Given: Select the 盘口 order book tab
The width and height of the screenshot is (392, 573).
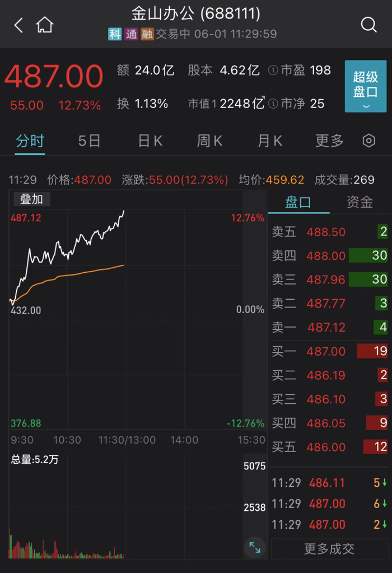Looking at the screenshot, I should pos(298,202).
